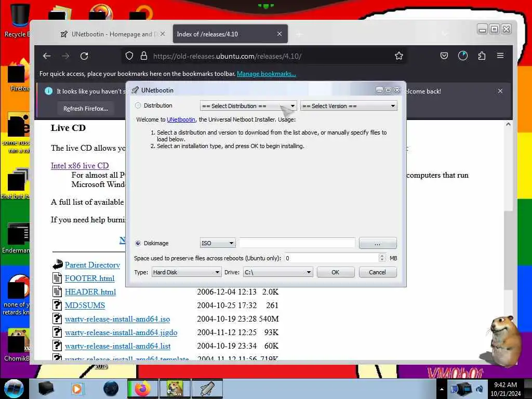Viewport: 532px width, 399px height.
Task: Open the Pocket save icon
Action: pyautogui.click(x=444, y=56)
